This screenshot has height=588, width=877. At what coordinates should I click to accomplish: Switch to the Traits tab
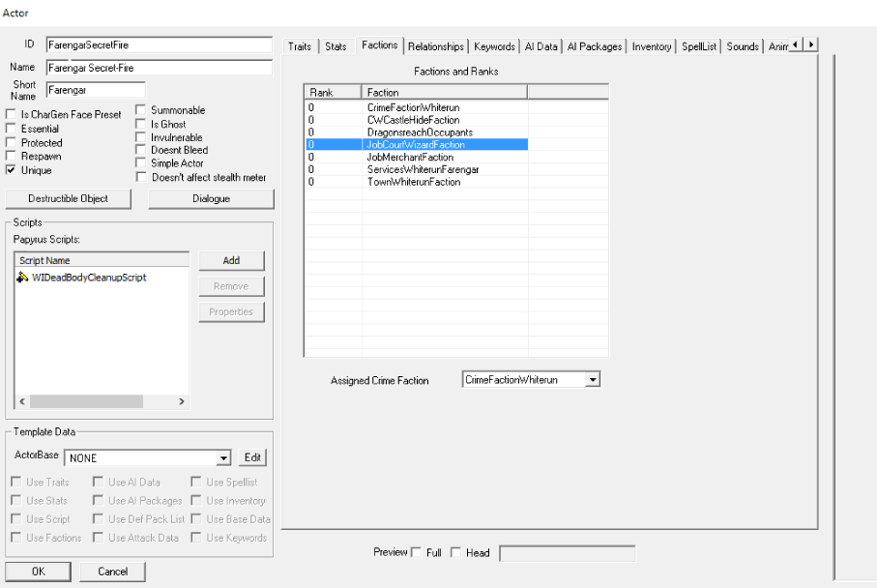300,46
